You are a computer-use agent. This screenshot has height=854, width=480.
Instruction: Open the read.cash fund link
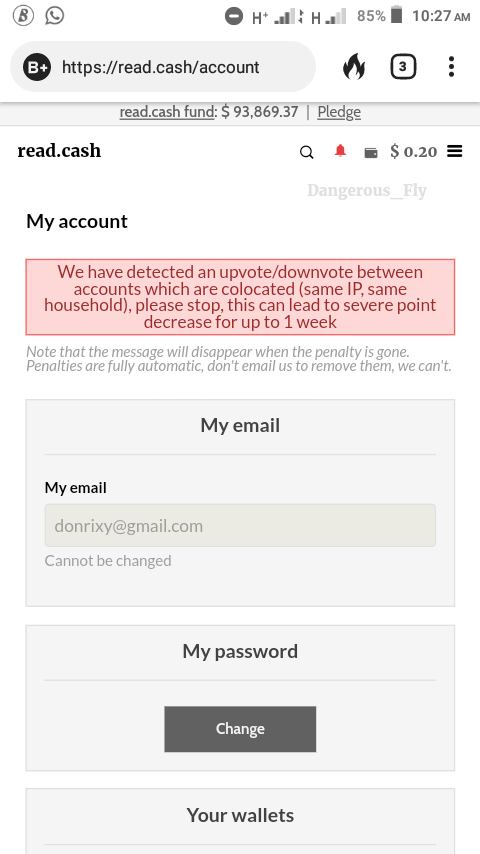pyautogui.click(x=167, y=112)
